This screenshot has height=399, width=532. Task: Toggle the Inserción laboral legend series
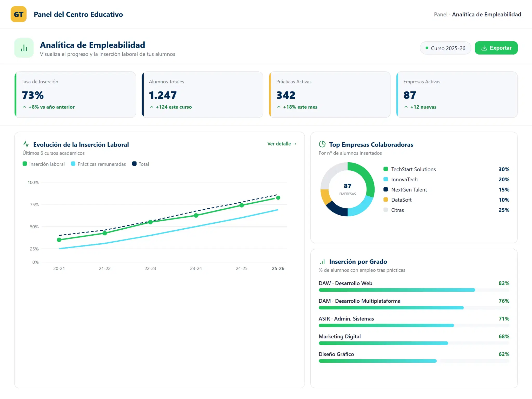pos(44,164)
